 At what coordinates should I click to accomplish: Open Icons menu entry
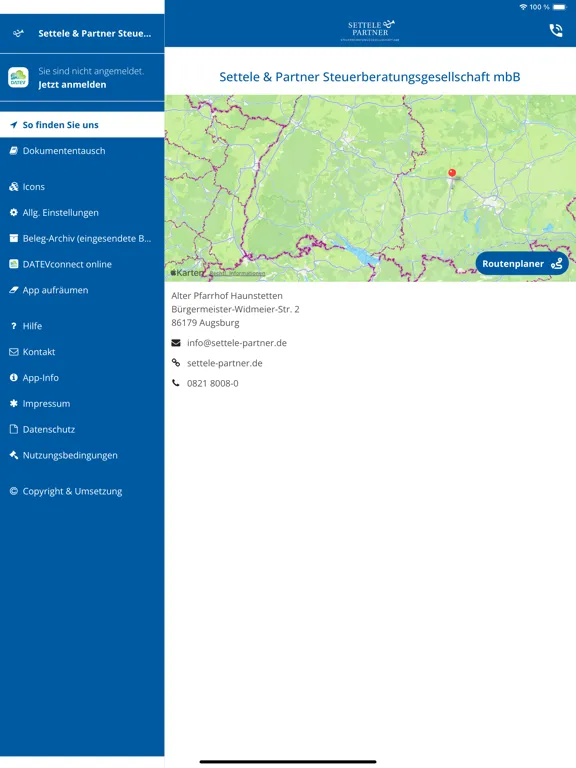coord(82,187)
